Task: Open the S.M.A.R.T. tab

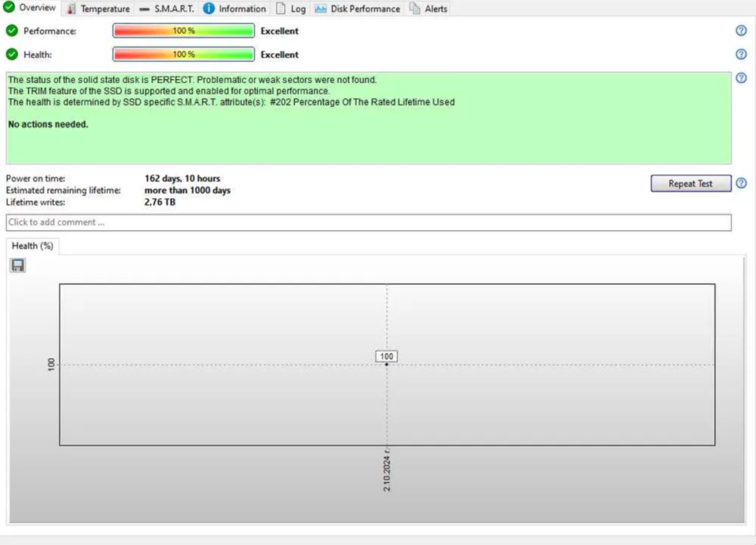Action: pos(167,9)
